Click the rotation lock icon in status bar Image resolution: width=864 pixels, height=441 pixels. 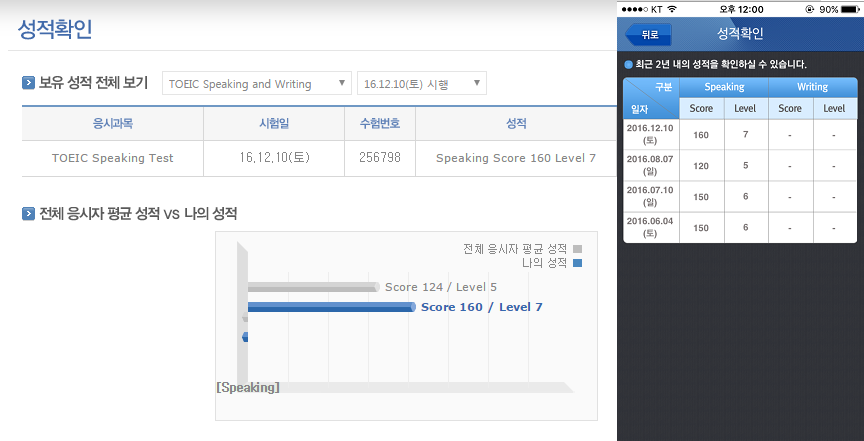pyautogui.click(x=809, y=9)
